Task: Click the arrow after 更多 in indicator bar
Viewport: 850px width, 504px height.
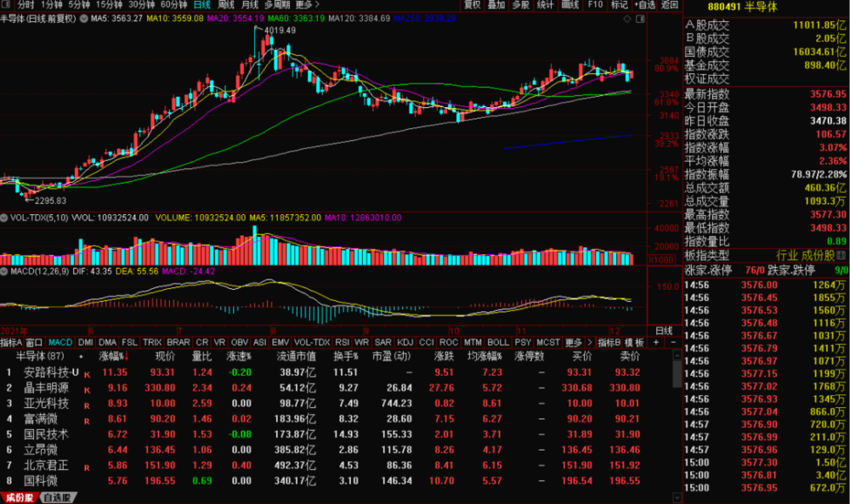Action: coord(591,342)
